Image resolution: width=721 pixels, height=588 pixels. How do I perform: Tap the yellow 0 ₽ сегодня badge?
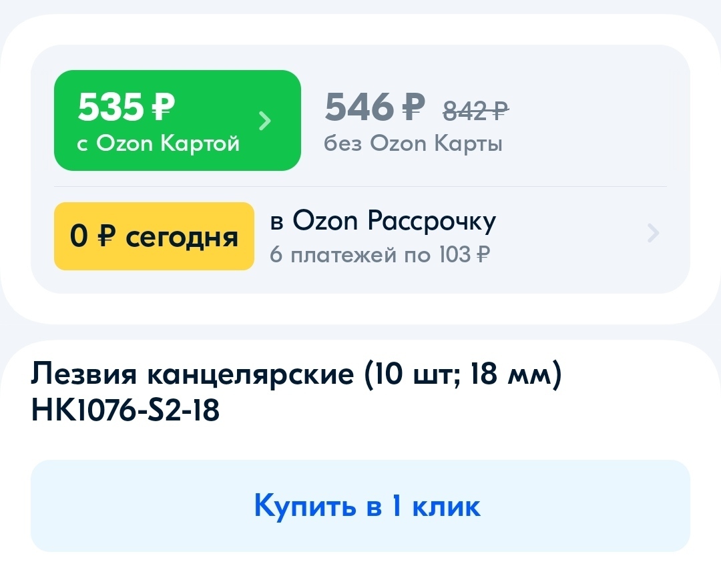154,236
